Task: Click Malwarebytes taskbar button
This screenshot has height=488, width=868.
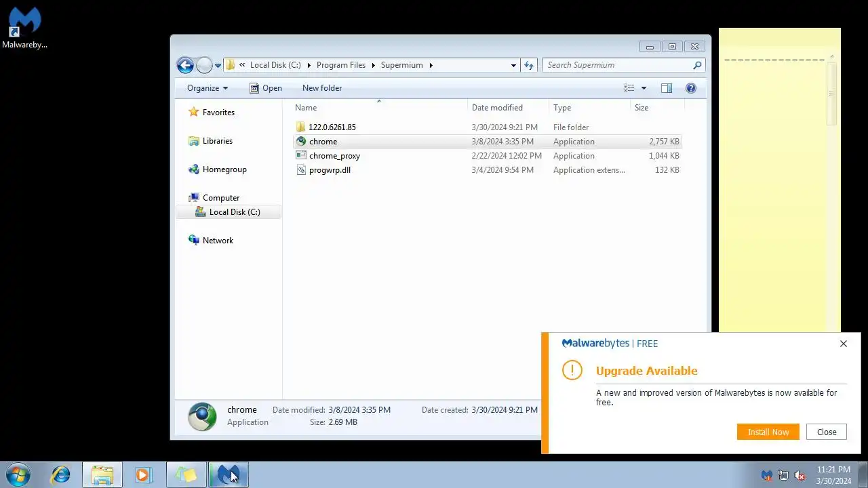Action: 229,474
